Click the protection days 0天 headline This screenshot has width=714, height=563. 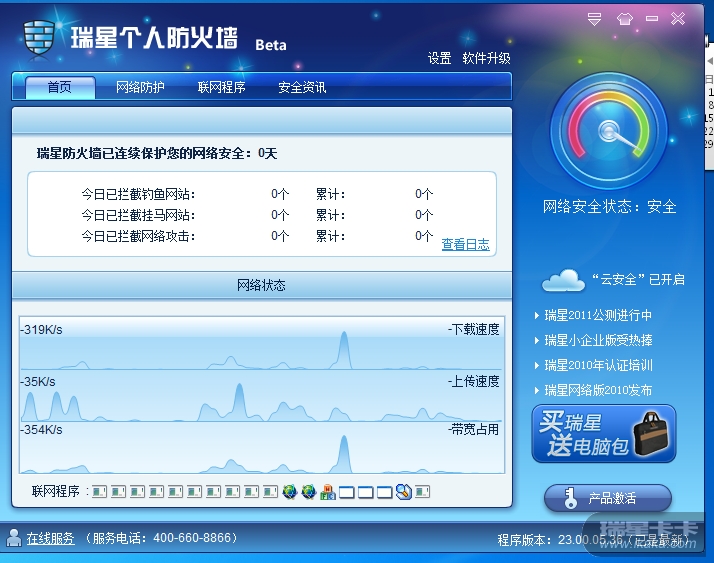(x=157, y=153)
